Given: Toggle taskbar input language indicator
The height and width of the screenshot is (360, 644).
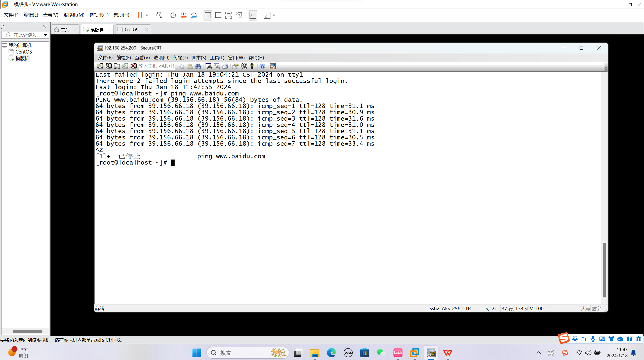Looking at the screenshot, I should click(551, 353).
